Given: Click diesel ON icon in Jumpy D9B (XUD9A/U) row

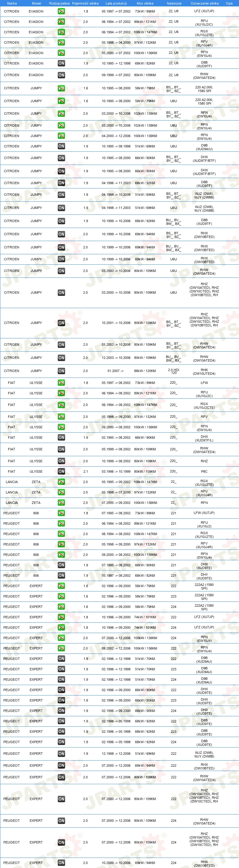Looking at the screenshot, I should coord(61,146).
